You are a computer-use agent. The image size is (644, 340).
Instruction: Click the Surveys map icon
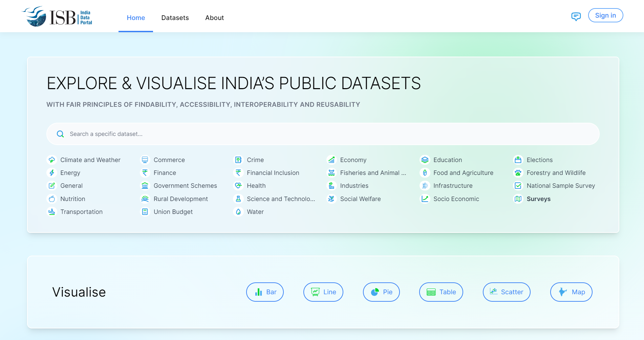coord(518,199)
